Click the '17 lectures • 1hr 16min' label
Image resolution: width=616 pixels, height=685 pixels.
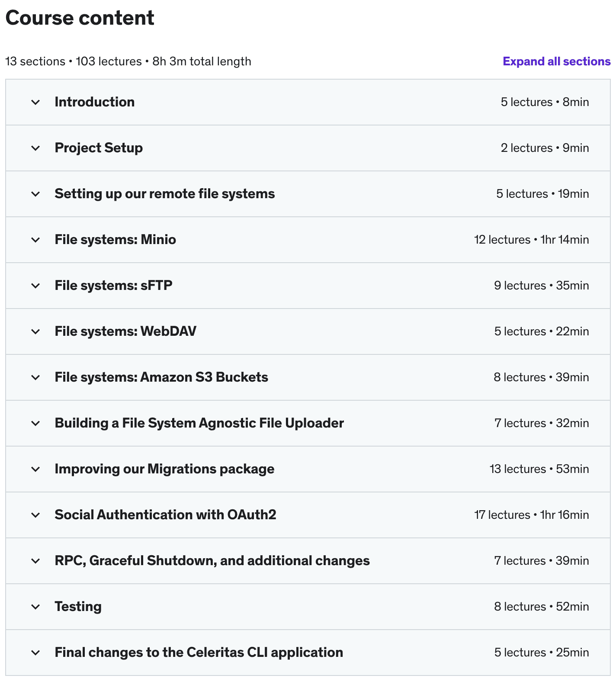coord(531,515)
